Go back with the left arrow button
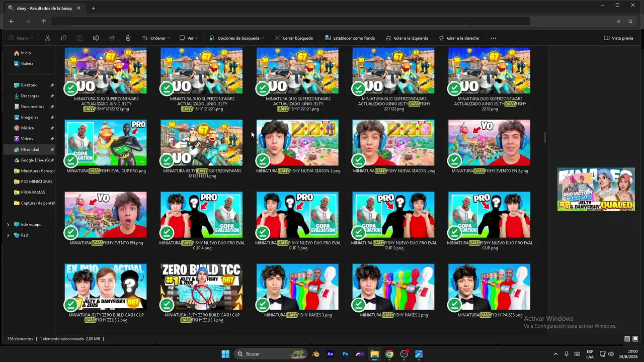The image size is (644, 362). click(12, 21)
